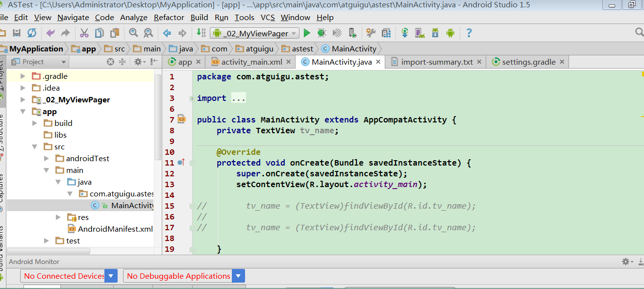The image size is (644, 289).
Task: Click the Cut scissors icon
Action: pyautogui.click(x=84, y=33)
